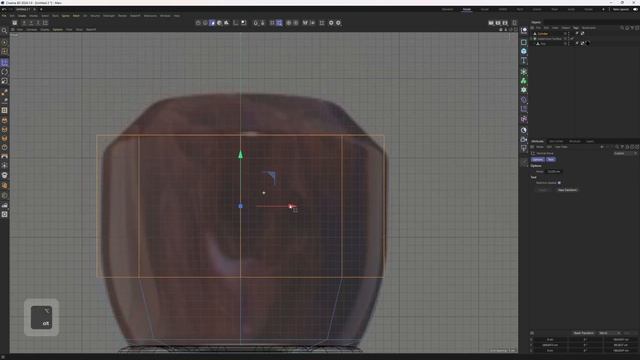
Task: Open the Mesh menu
Action: [x=76, y=16]
